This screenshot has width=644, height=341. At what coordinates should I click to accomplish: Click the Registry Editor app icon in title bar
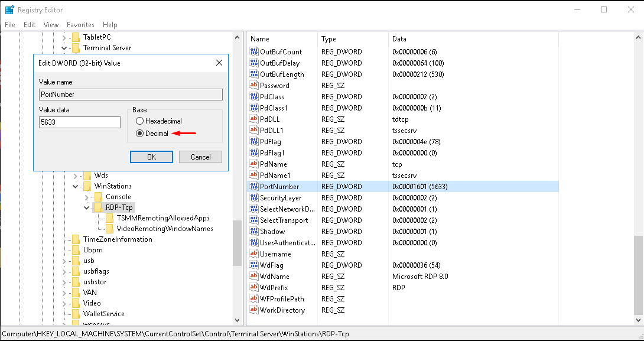tap(9, 9)
